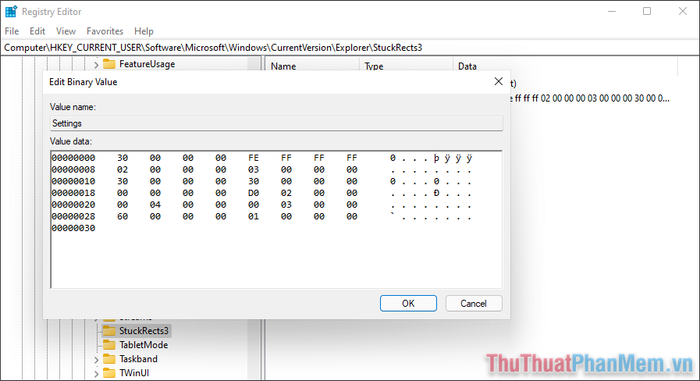The image size is (700, 381).
Task: Close the Edit Binary Value dialog
Action: [499, 81]
